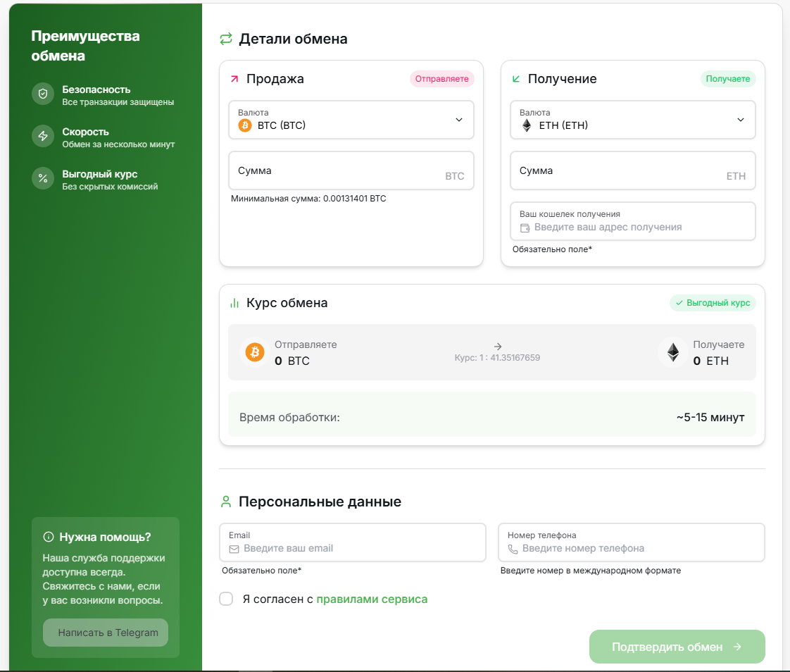Open the ETH currency dropdown in Получение
The image size is (790, 672).
pos(632,120)
